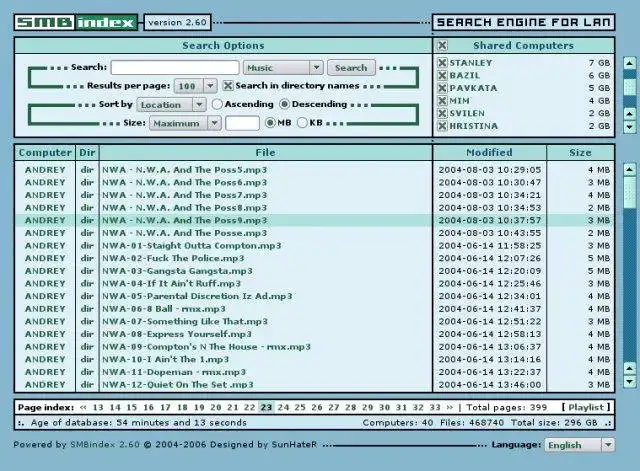Toggle Search in directory names checkbox
Screen dimensions: 640x471
coord(228,85)
